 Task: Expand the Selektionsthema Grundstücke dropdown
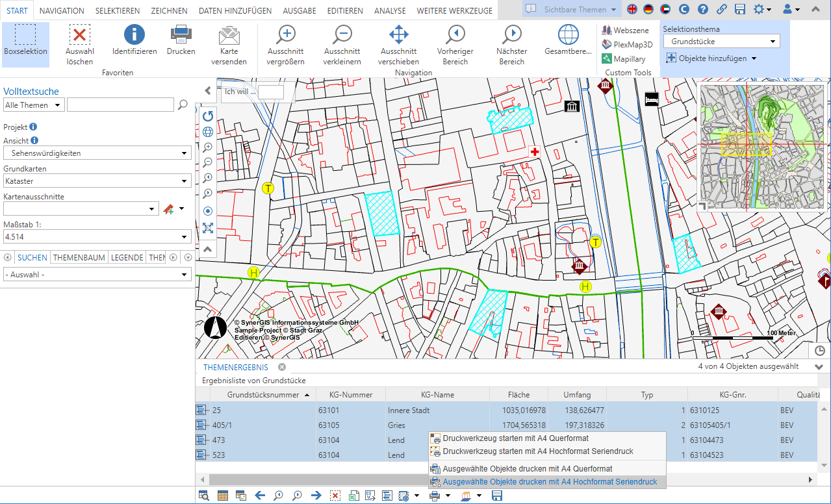pos(721,42)
